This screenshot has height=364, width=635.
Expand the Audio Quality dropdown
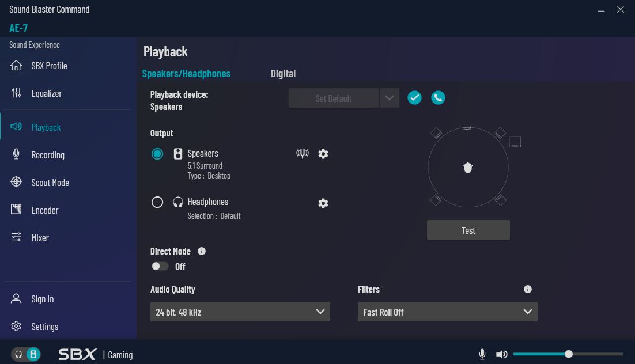click(240, 312)
